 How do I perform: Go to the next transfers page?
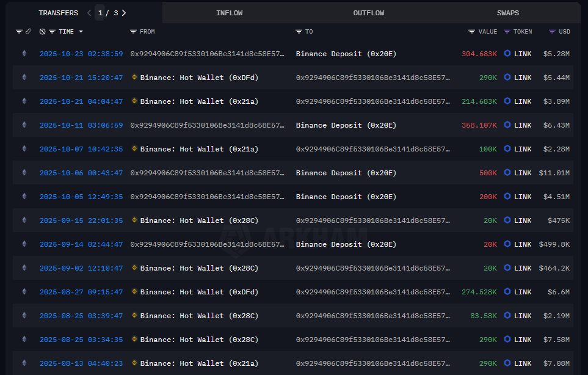click(124, 13)
